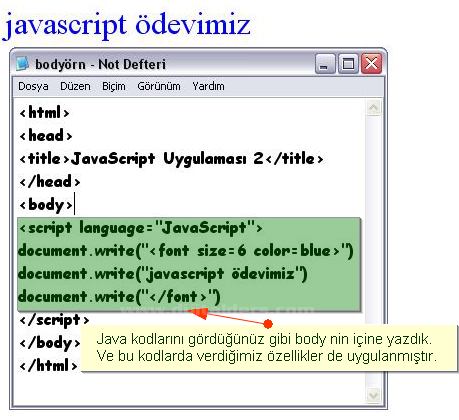Open the Yardım menu
The width and height of the screenshot is (459, 420).
tap(208, 86)
